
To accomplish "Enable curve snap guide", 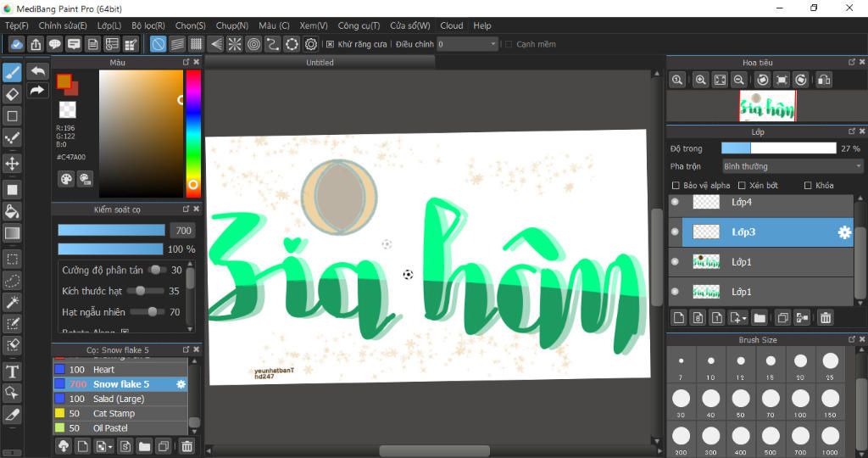I will coord(272,44).
